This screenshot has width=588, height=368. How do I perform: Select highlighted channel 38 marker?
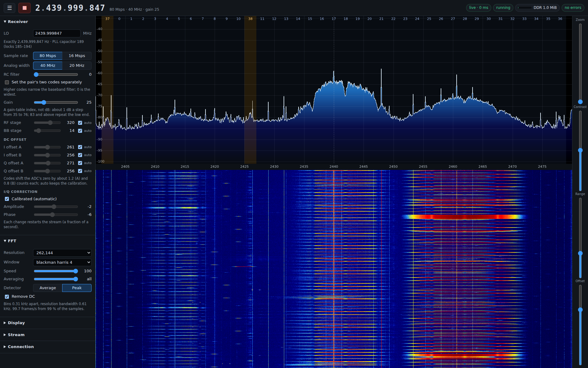point(250,19)
